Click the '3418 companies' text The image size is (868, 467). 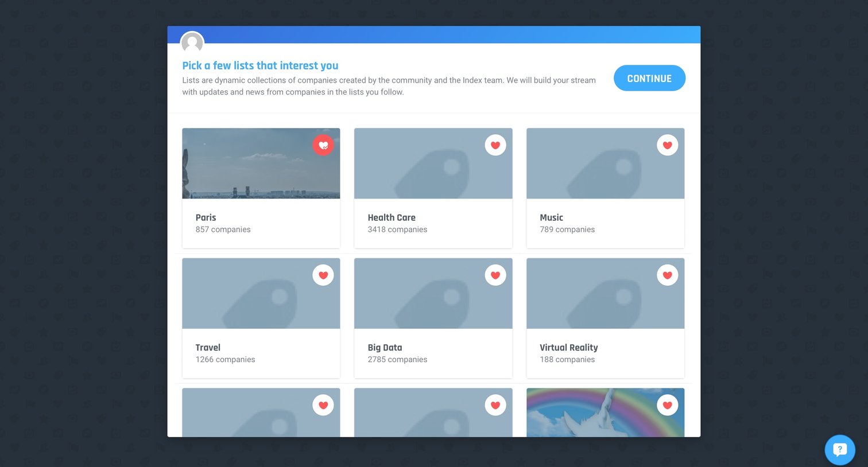[397, 229]
